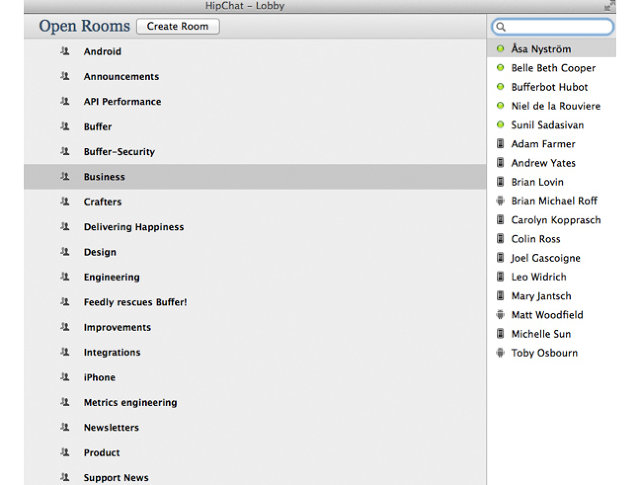The image size is (640, 485).
Task: Click the mobile phone icon beside Adam Farmer
Action: tap(500, 144)
